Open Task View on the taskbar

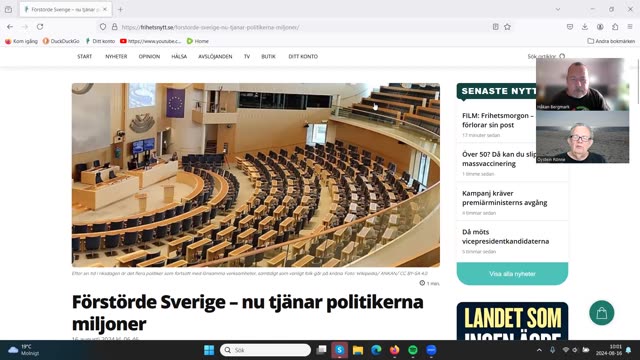point(322,350)
